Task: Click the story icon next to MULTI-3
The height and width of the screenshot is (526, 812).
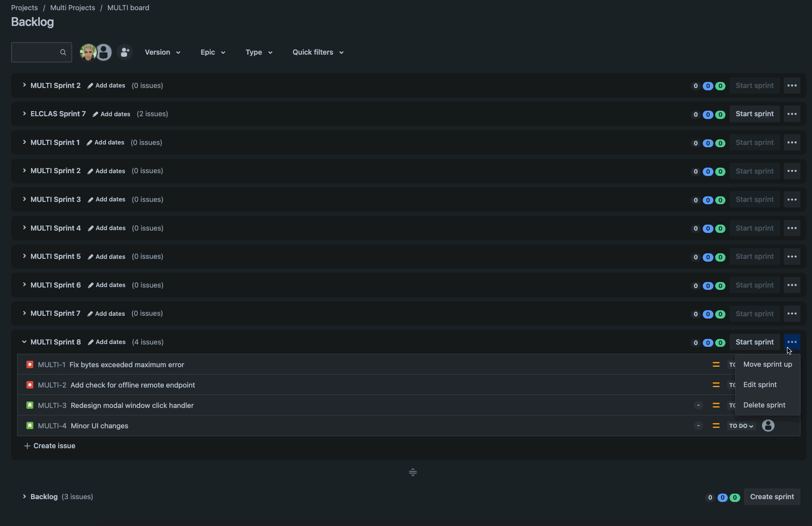Action: 30,406
